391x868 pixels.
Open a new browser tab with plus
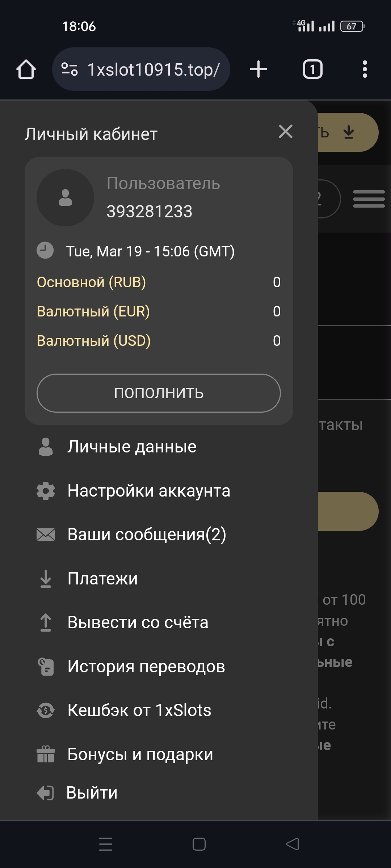pyautogui.click(x=258, y=69)
